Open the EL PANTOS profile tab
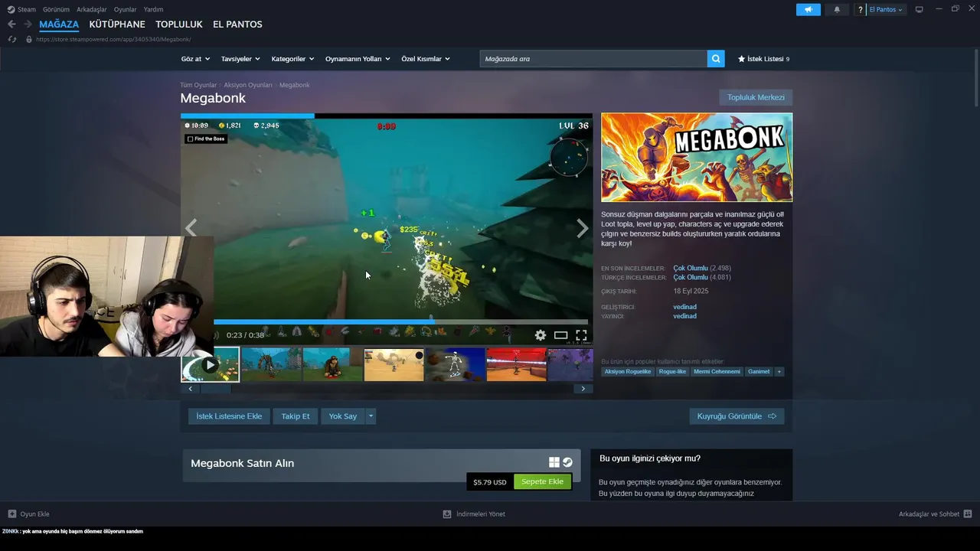The width and height of the screenshot is (980, 551). pyautogui.click(x=237, y=24)
